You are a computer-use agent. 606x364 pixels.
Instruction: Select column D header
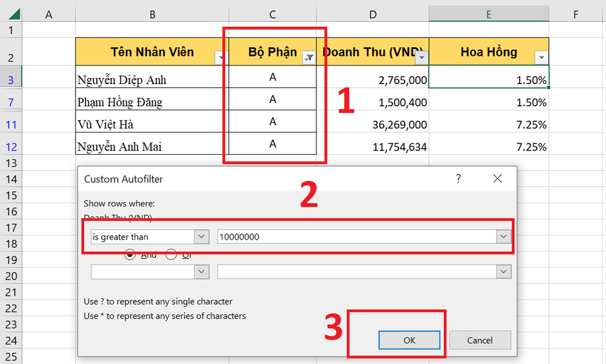pos(372,15)
